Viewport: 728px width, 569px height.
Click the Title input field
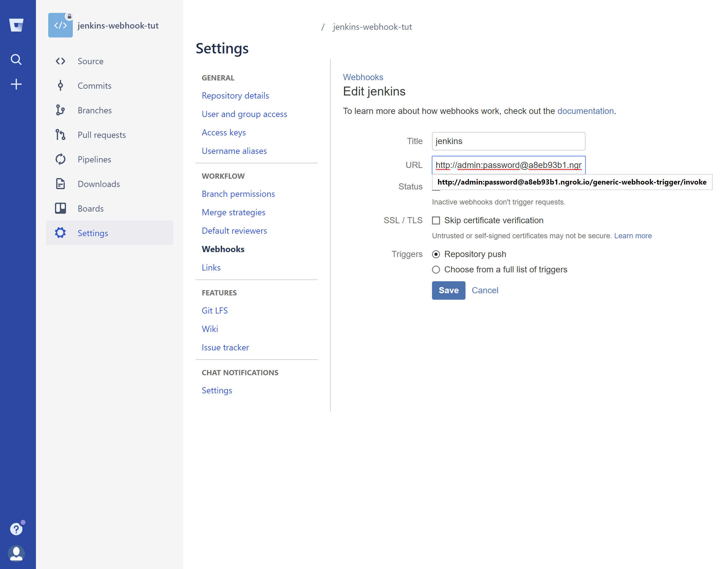[x=508, y=141]
